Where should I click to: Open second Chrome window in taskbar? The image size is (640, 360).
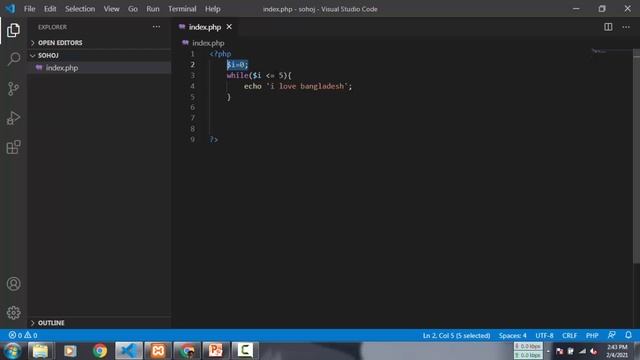tap(187, 351)
